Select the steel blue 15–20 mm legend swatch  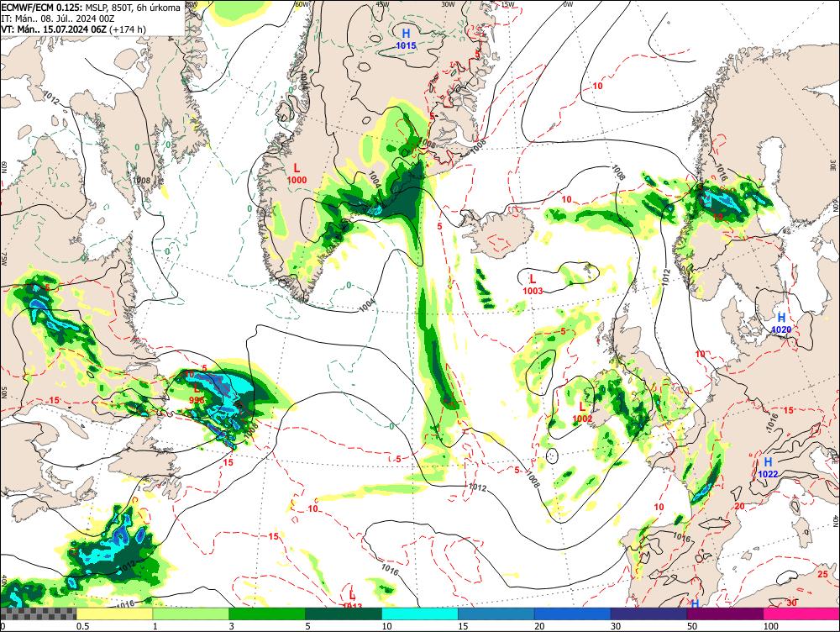click(496, 614)
